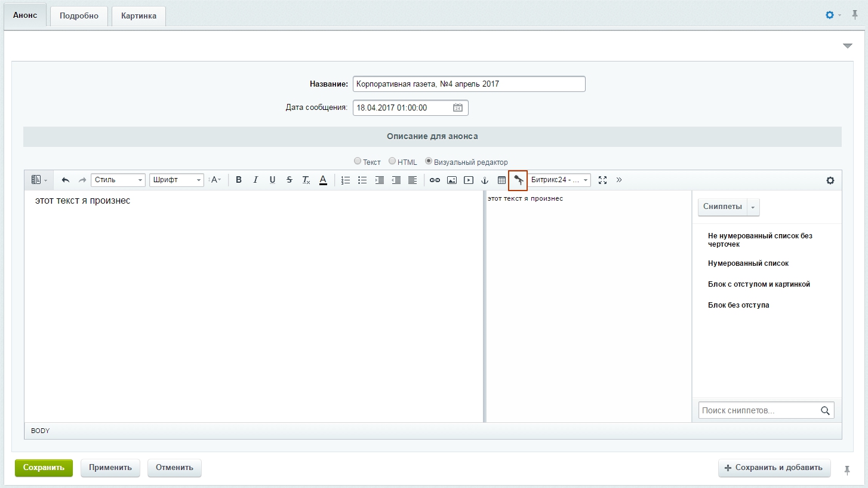This screenshot has width=868, height=488.
Task: Open the Стиль dropdown
Action: pyautogui.click(x=118, y=180)
